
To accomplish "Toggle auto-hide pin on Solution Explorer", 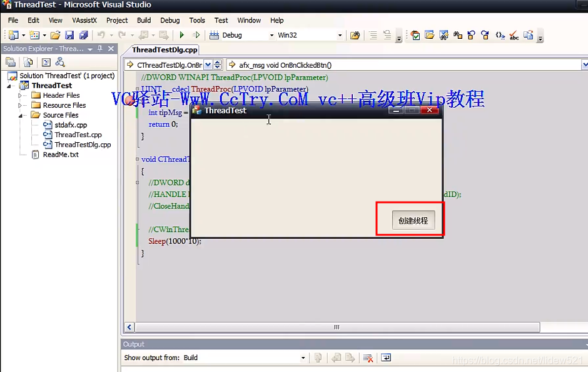I will tap(100, 48).
